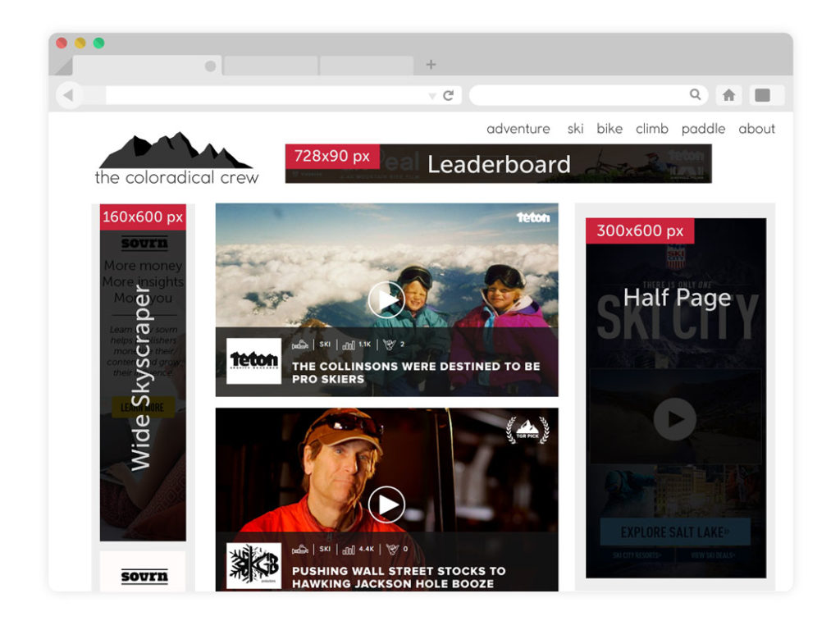Play the Ski City ad video
Screen dimensions: 840x630
(x=674, y=420)
